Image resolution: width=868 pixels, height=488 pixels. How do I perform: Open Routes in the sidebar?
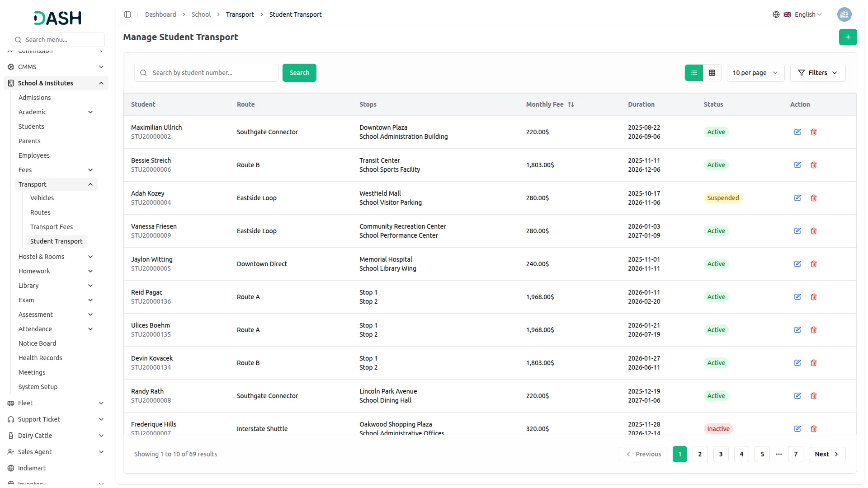click(x=40, y=212)
